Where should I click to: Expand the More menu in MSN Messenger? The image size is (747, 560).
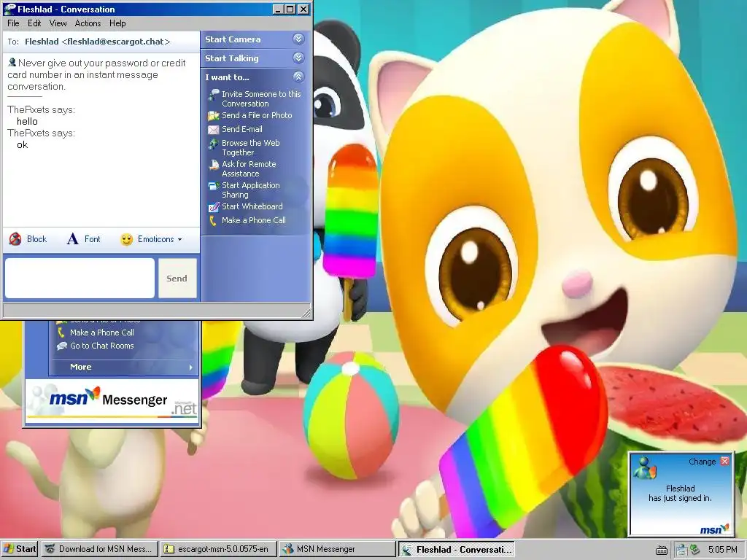tap(124, 367)
